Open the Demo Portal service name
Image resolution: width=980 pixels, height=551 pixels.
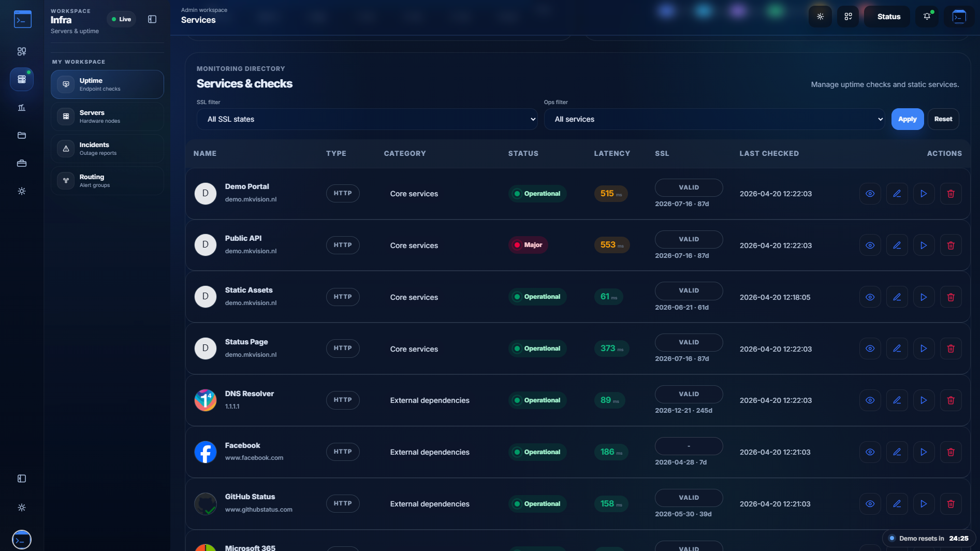[x=247, y=186]
